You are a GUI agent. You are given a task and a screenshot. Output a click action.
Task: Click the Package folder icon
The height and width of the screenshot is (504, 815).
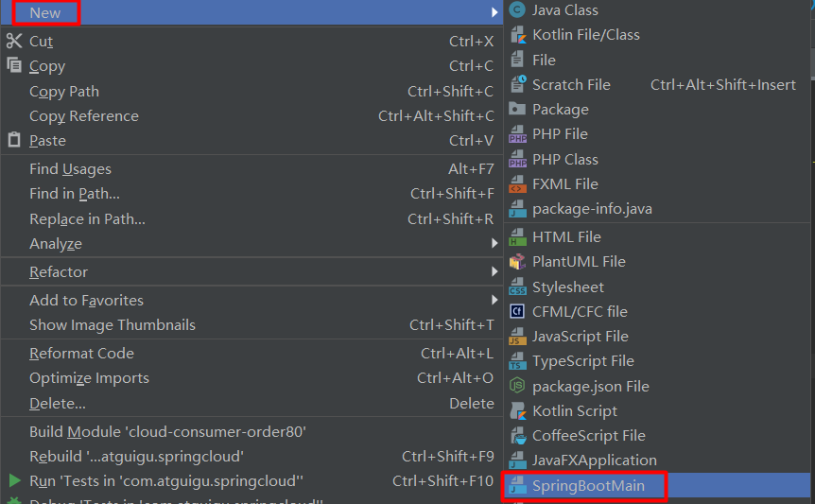[517, 110]
